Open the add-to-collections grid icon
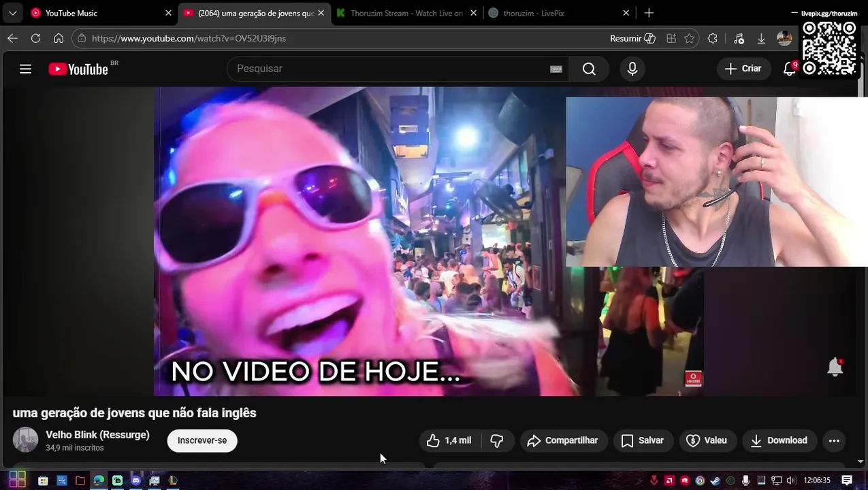The image size is (868, 490). pos(671,38)
